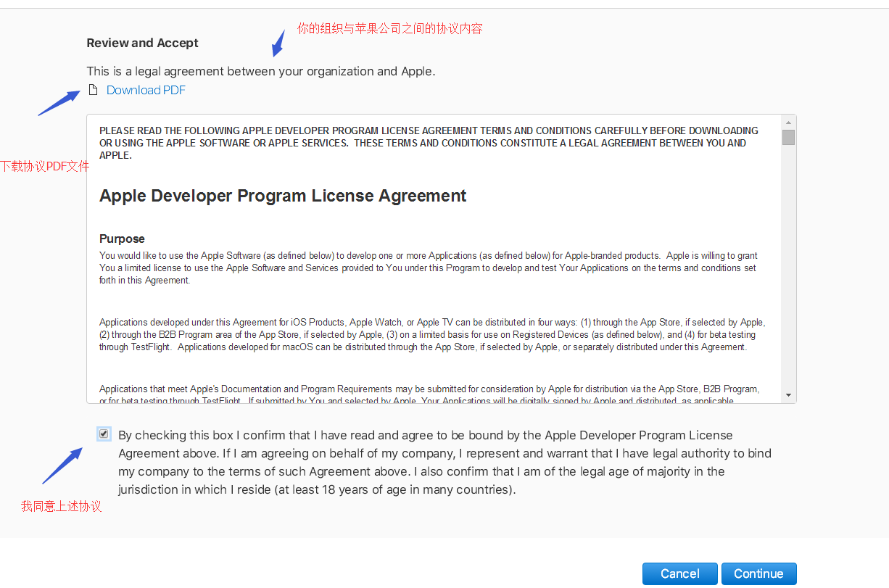Click the 'Purpose' section heading
This screenshot has height=588, width=889.
[122, 239]
